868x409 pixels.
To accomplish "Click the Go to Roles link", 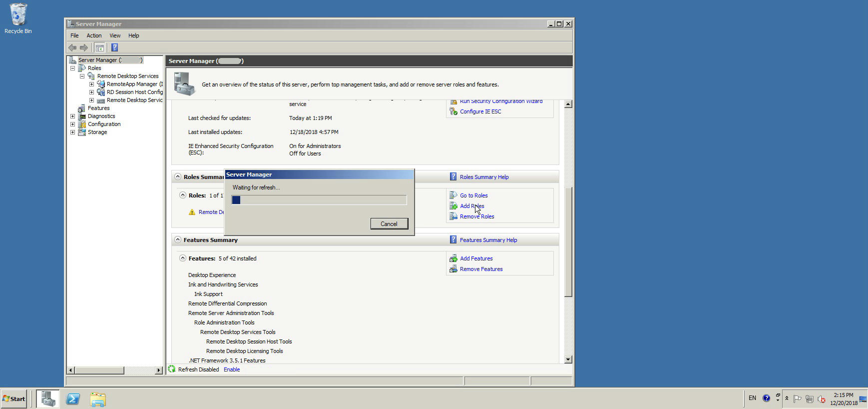I will click(x=473, y=195).
